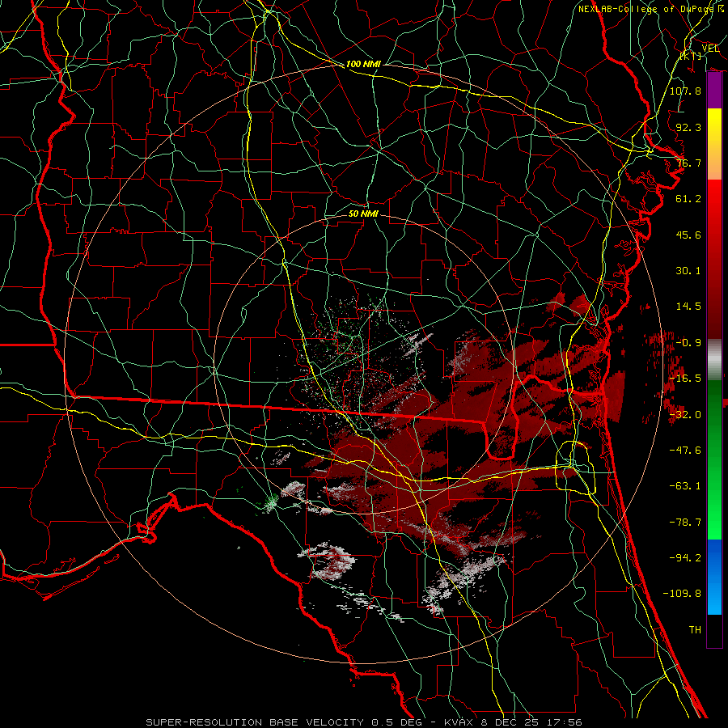The image size is (728, 728).
Task: Click the Super-Resolution Base Velocity caption text
Action: 363,722
